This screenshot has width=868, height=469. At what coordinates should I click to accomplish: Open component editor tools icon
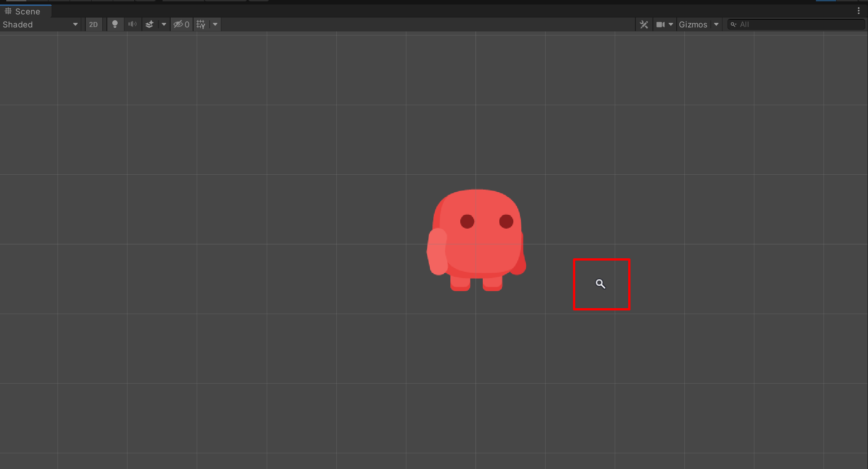[x=644, y=24]
